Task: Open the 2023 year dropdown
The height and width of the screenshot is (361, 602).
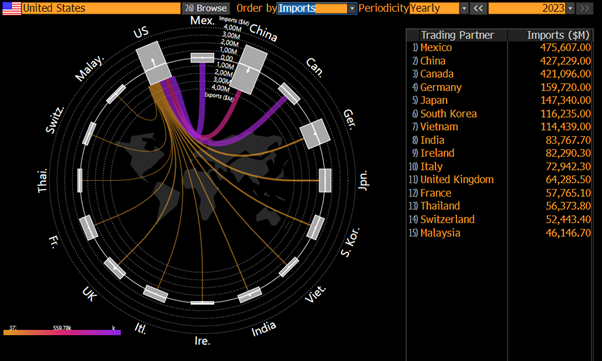Action: 531,8
